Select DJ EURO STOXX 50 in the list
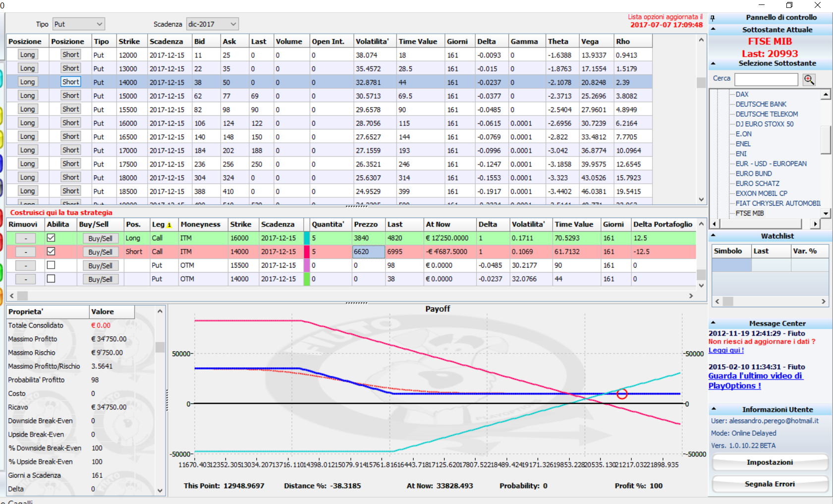The height and width of the screenshot is (504, 833). [x=764, y=124]
